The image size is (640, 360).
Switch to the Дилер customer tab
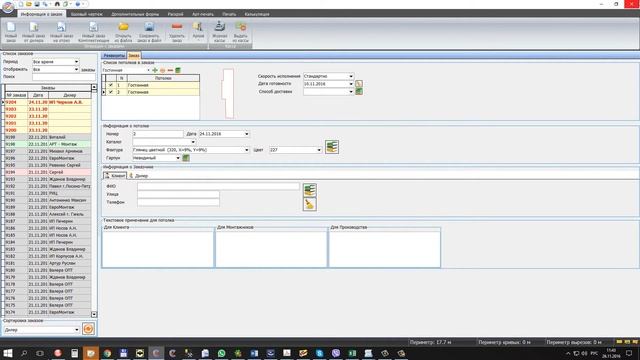138,176
